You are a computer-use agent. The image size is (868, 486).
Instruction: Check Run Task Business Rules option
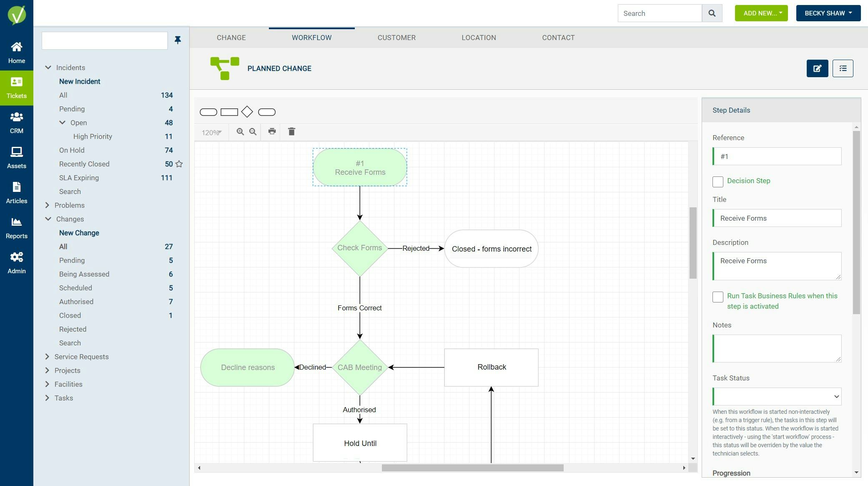(717, 297)
